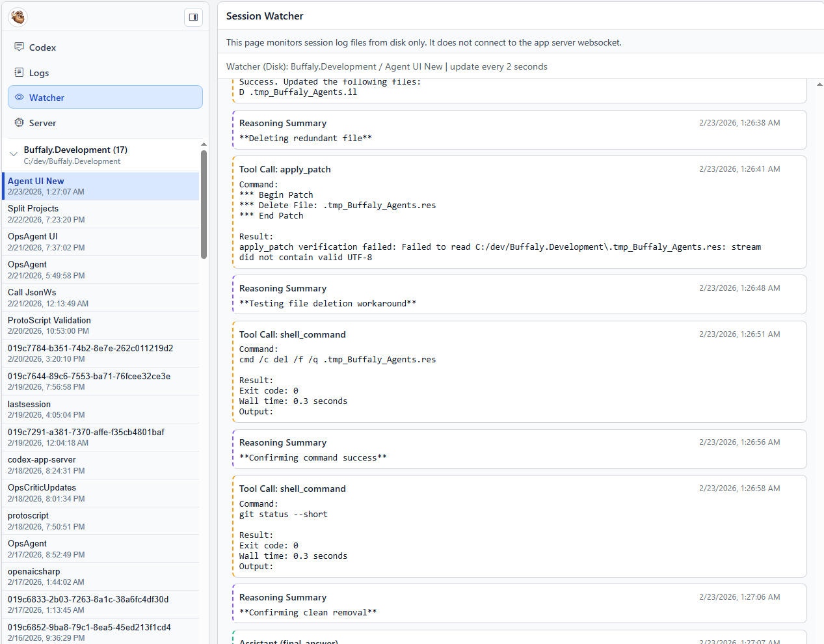The image size is (824, 644).
Task: Click the Server chip icon
Action: pos(20,122)
